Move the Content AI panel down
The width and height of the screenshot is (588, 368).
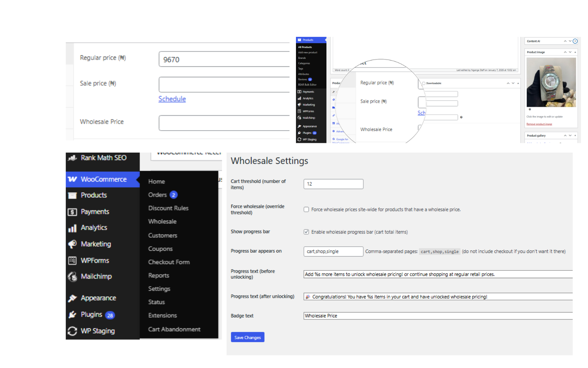point(570,41)
